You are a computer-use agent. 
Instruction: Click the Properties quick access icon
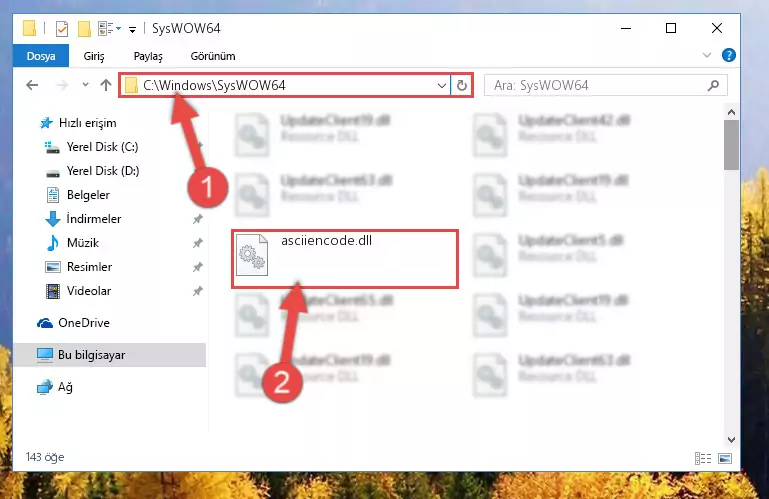click(62, 29)
